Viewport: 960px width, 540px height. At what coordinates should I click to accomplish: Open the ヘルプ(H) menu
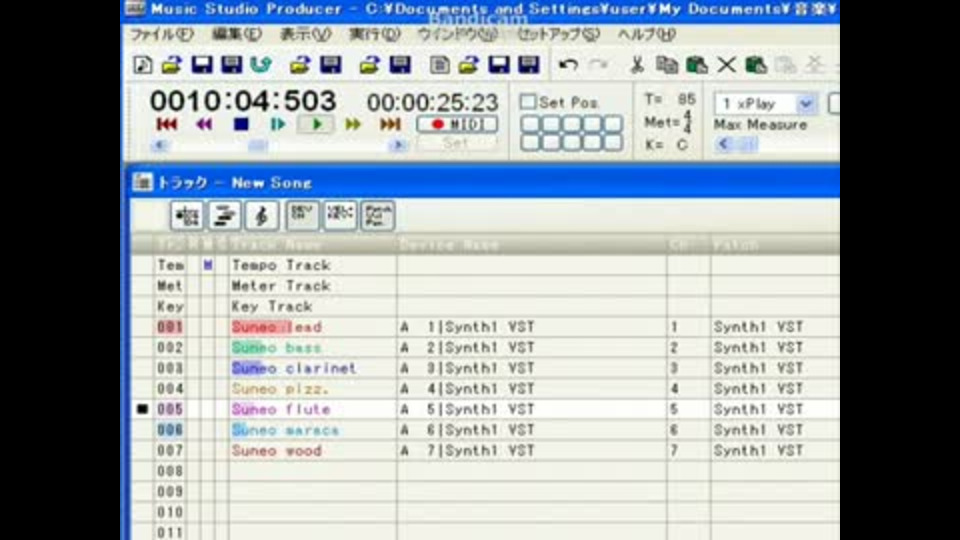tap(647, 34)
